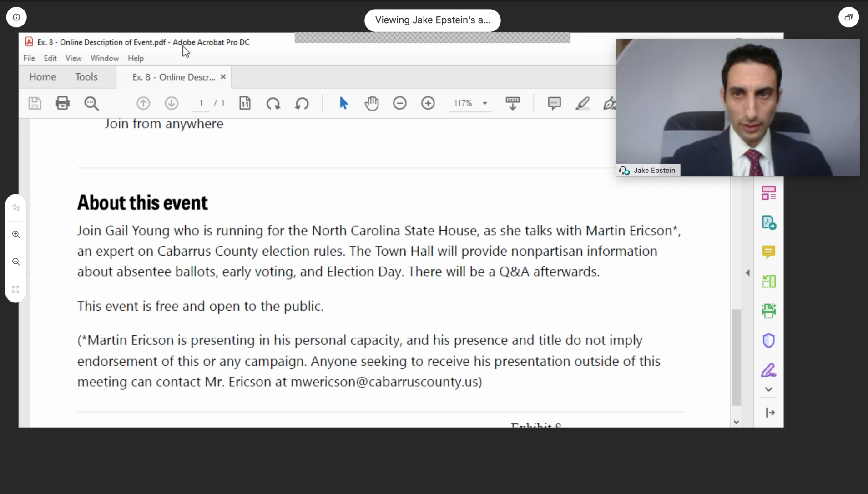Click the About this event heading
The height and width of the screenshot is (494, 868).
[x=142, y=203]
